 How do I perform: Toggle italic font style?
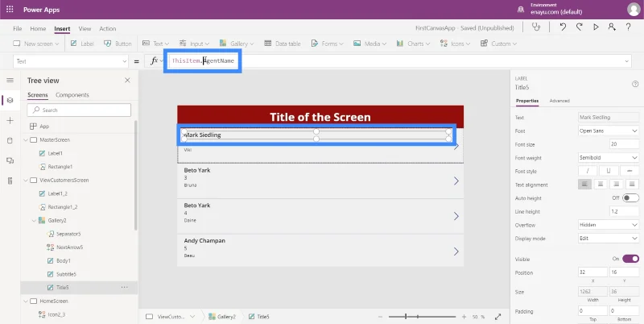point(588,171)
